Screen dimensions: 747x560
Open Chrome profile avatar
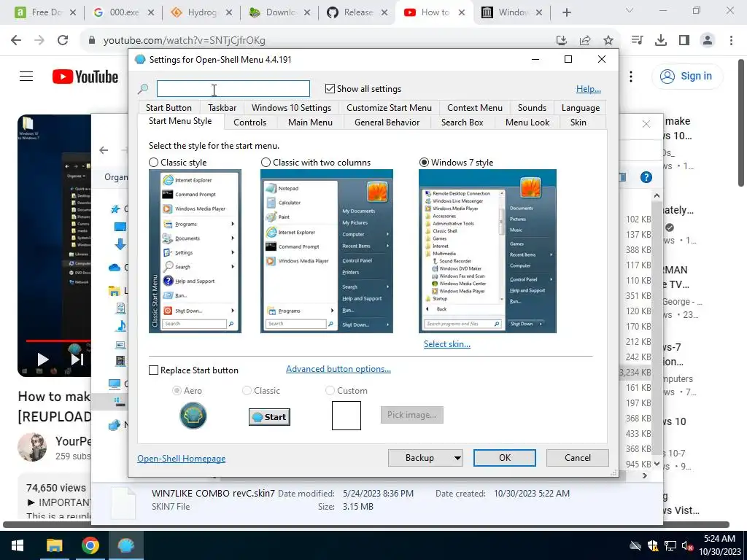coord(708,41)
